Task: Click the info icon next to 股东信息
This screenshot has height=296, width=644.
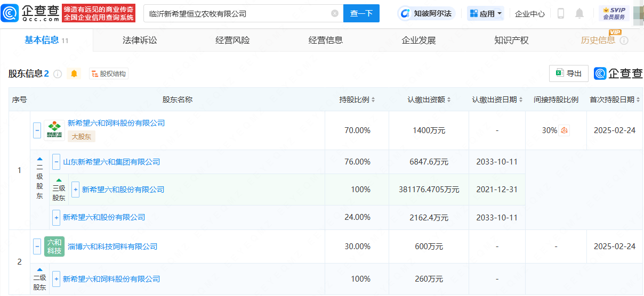Action: (58, 74)
